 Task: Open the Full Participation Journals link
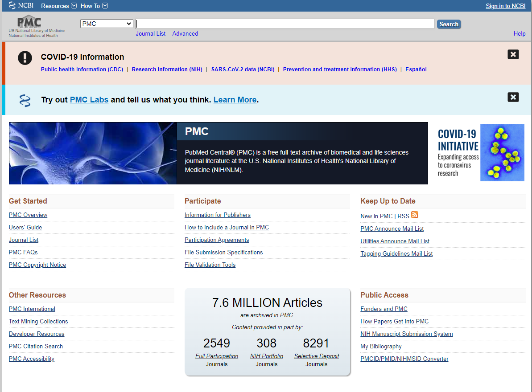point(217,356)
